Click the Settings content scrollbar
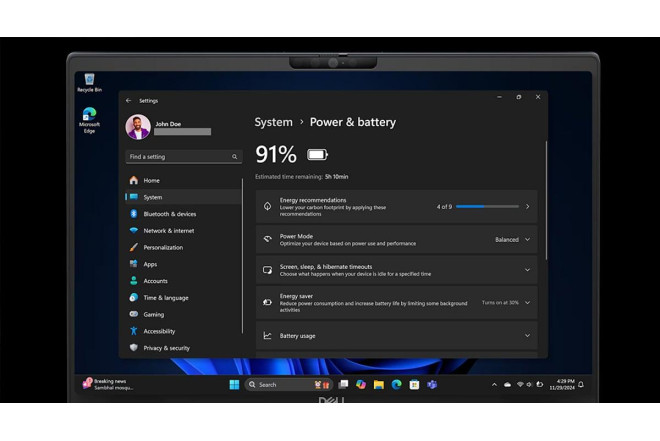The height and width of the screenshot is (441, 660). (x=546, y=200)
